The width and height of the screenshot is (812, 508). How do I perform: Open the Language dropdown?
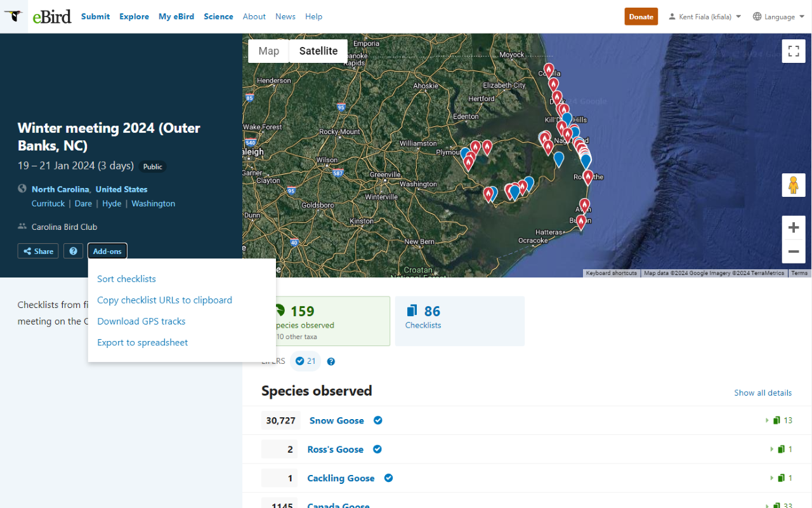click(778, 17)
